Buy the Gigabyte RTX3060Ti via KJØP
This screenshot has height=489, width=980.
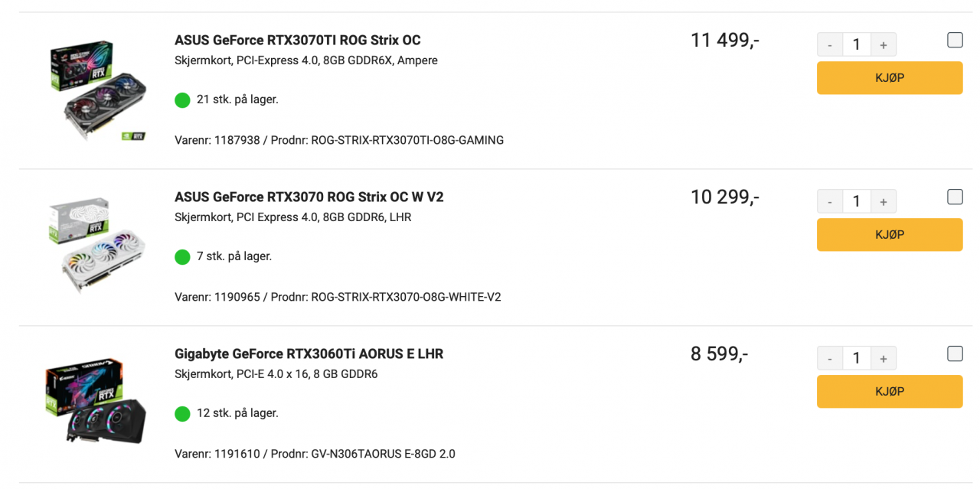pos(890,391)
